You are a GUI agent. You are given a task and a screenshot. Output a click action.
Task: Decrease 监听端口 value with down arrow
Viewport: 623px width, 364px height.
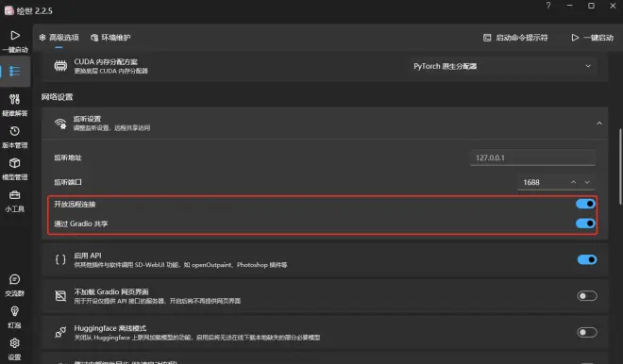(x=587, y=182)
